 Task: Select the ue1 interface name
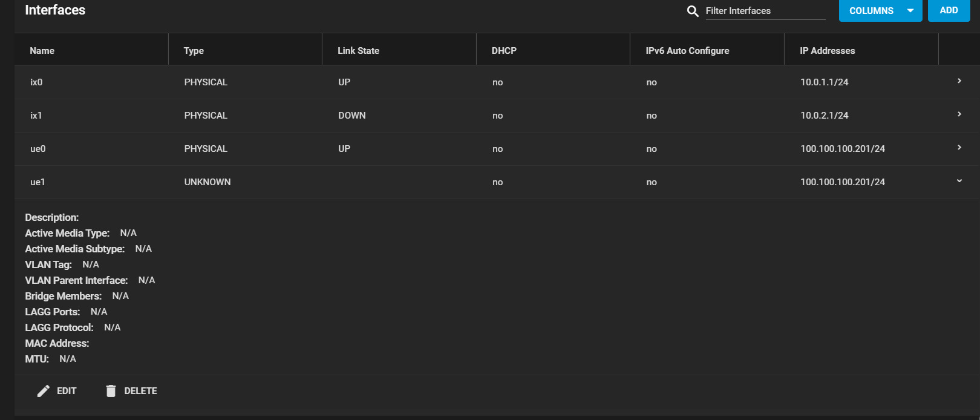click(x=38, y=182)
